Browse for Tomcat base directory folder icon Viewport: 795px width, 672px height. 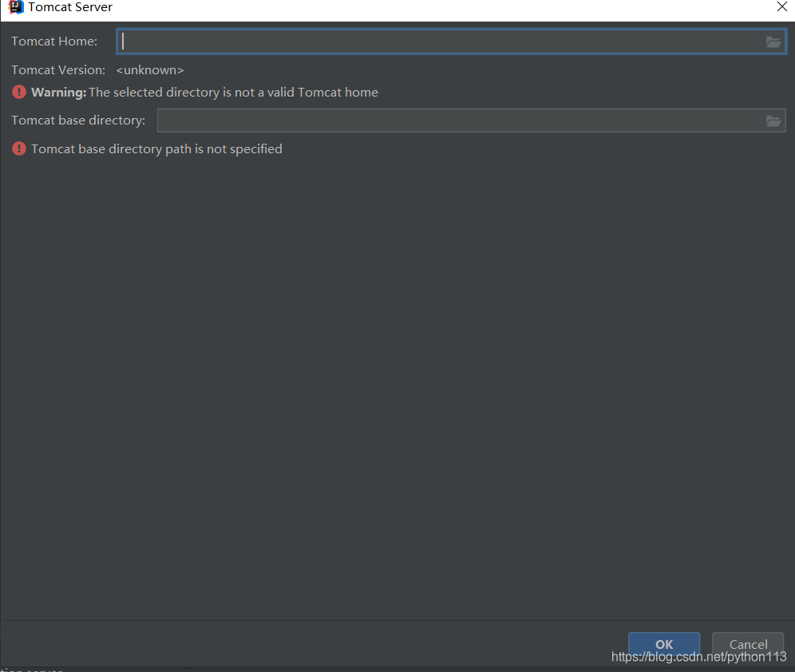(773, 121)
